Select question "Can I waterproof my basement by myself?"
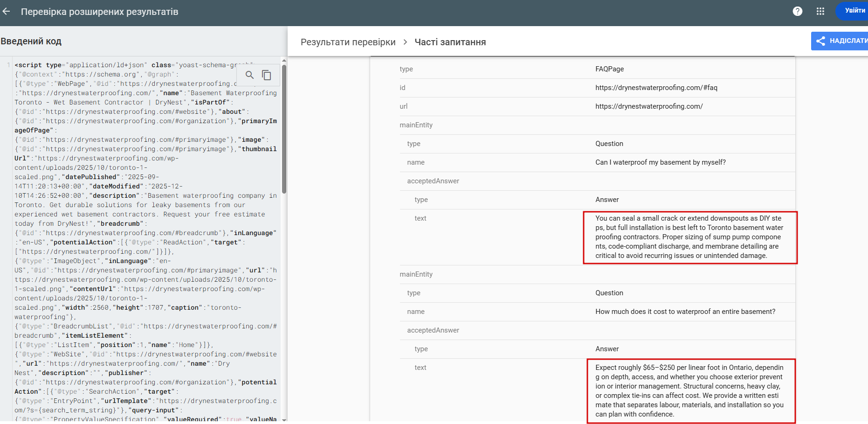This screenshot has height=424, width=868. 660,162
